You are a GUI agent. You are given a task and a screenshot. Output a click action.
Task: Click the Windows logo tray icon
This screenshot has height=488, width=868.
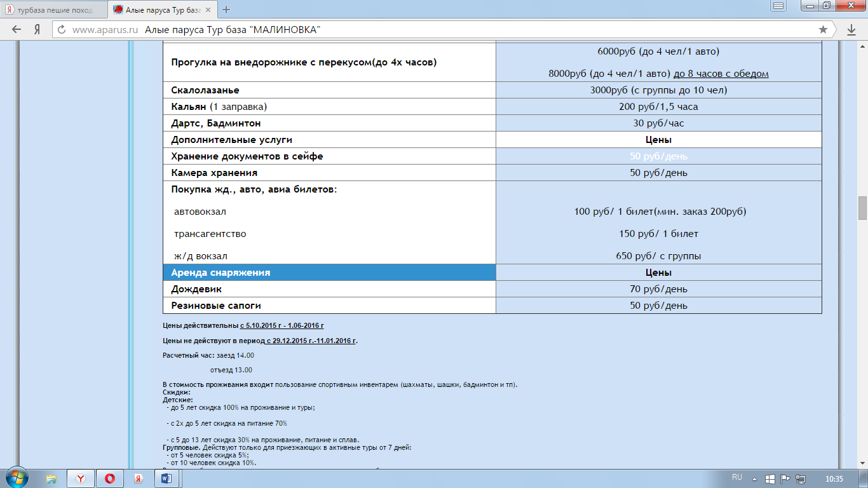[770, 478]
